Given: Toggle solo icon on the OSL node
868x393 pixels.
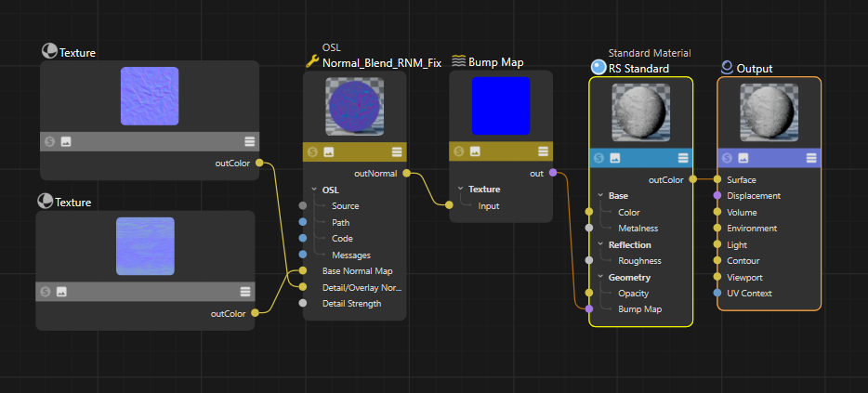Looking at the screenshot, I should coord(312,152).
